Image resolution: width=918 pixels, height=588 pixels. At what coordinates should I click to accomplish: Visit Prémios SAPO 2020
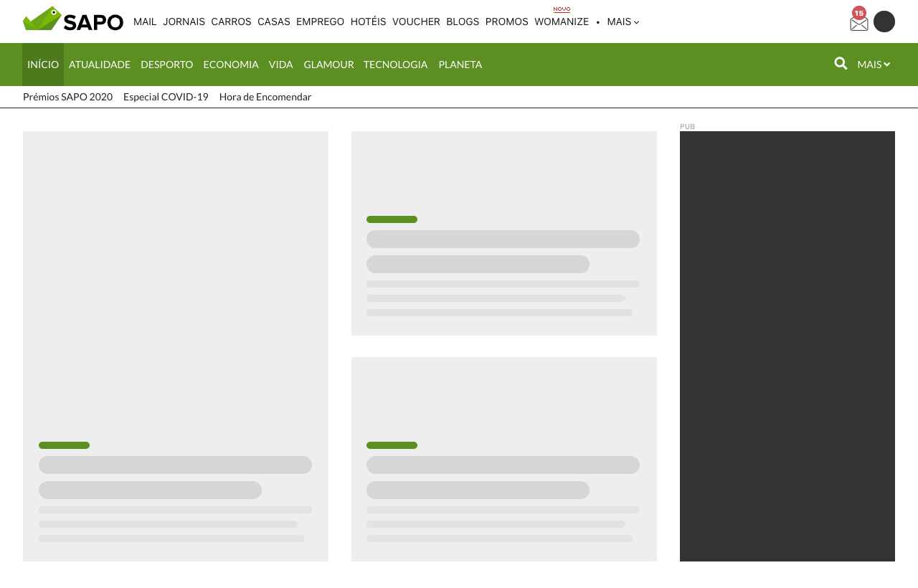pos(67,96)
